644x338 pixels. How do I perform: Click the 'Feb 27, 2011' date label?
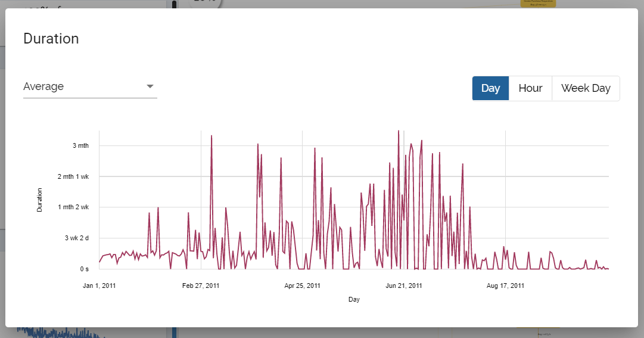click(201, 286)
